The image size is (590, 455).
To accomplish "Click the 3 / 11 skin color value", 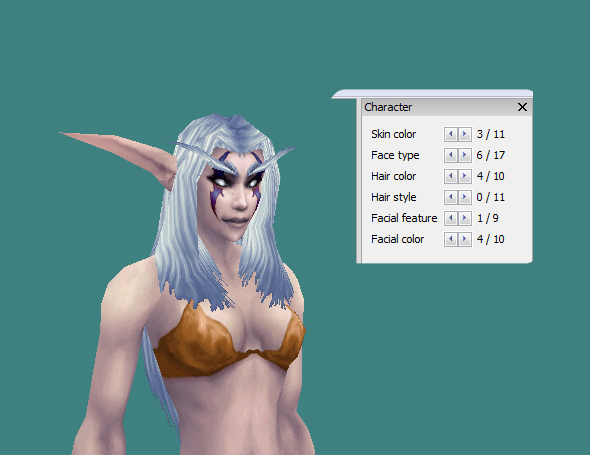I will [490, 134].
